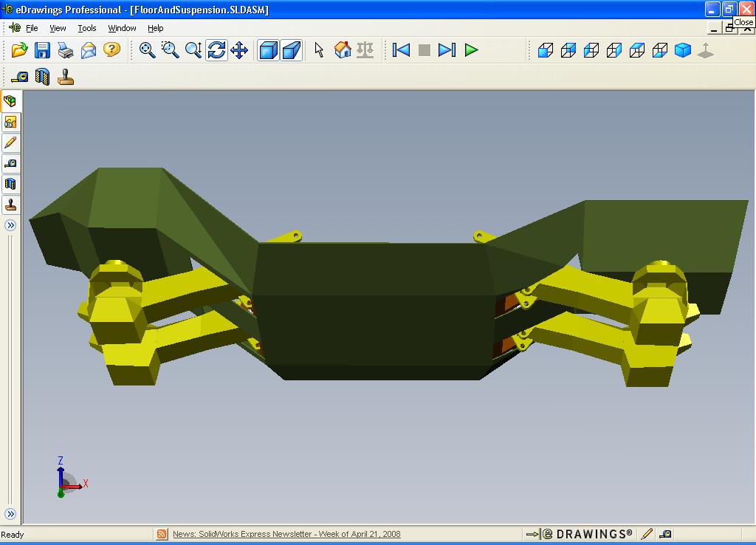Expand the upper double-chevron in left sidebar
The height and width of the screenshot is (545, 756).
pos(10,225)
